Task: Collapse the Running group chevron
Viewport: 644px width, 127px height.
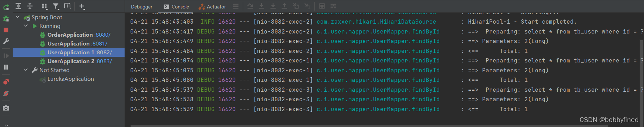Action: pos(26,25)
